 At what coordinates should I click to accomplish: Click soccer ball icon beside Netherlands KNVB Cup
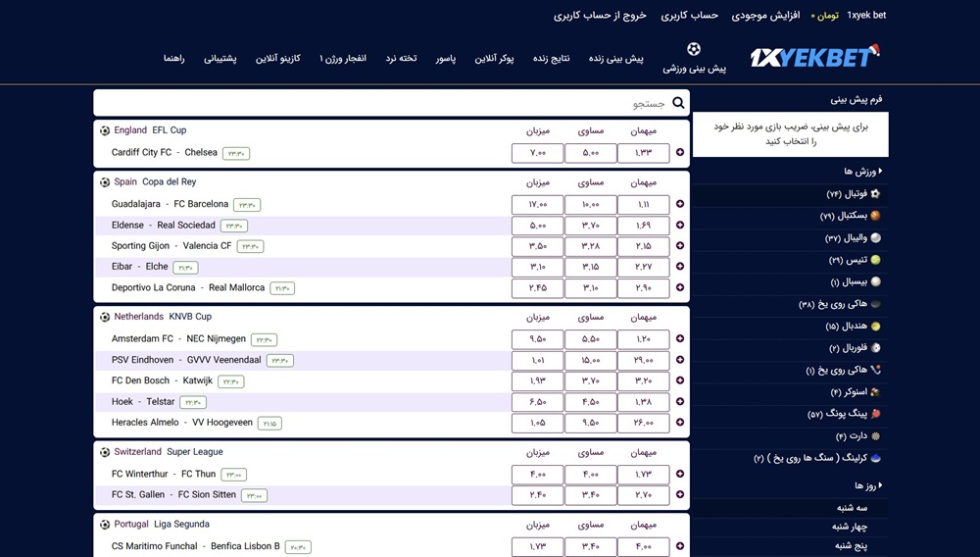click(x=105, y=317)
